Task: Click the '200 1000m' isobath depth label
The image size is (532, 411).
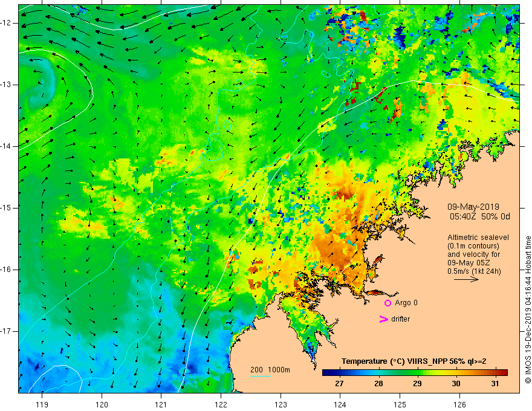Action: click(270, 370)
